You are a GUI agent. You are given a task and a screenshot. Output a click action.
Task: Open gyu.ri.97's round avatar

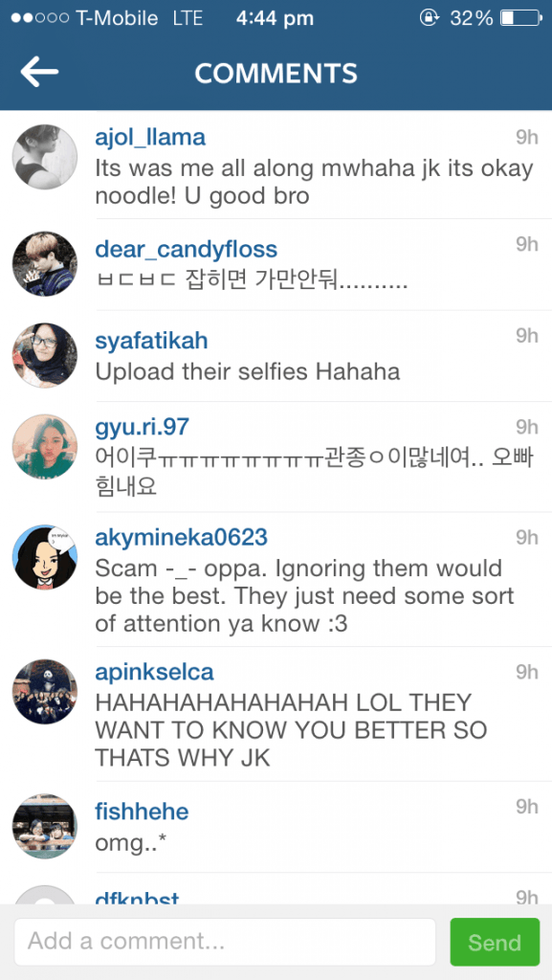tap(45, 447)
